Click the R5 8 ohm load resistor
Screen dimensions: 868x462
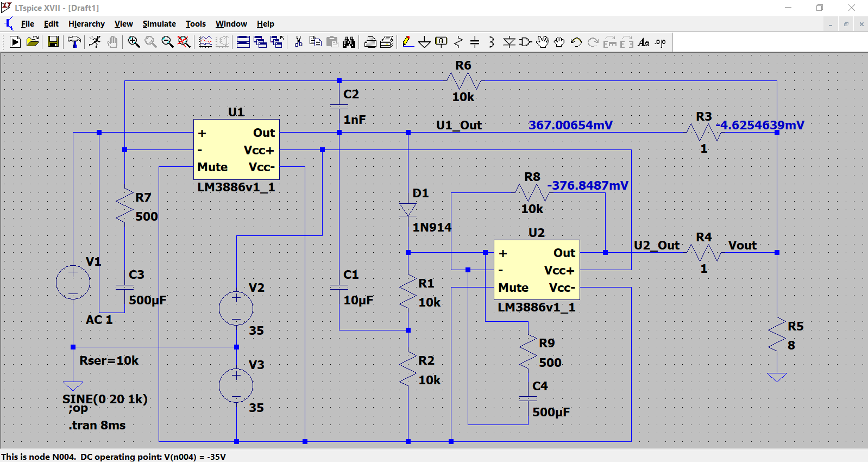(777, 334)
